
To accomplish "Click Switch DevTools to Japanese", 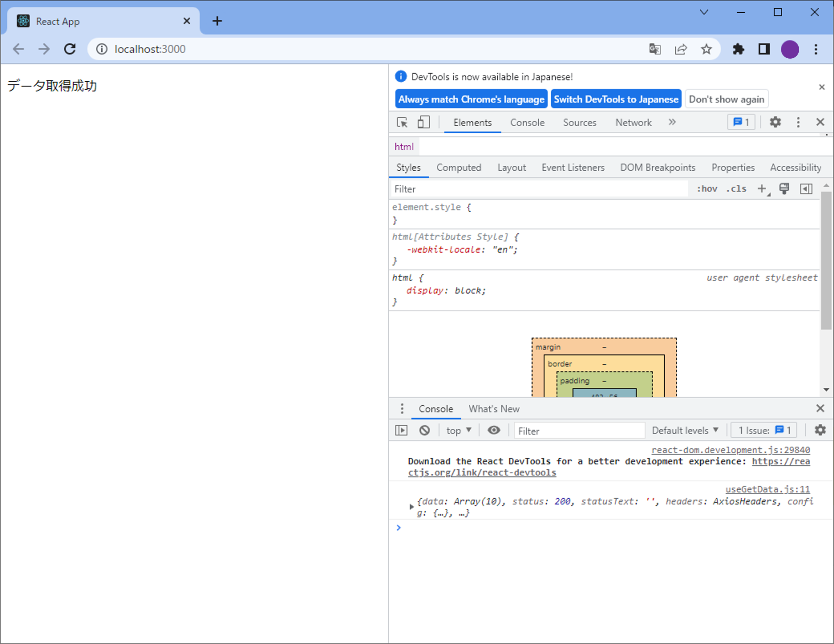I will pyautogui.click(x=616, y=99).
